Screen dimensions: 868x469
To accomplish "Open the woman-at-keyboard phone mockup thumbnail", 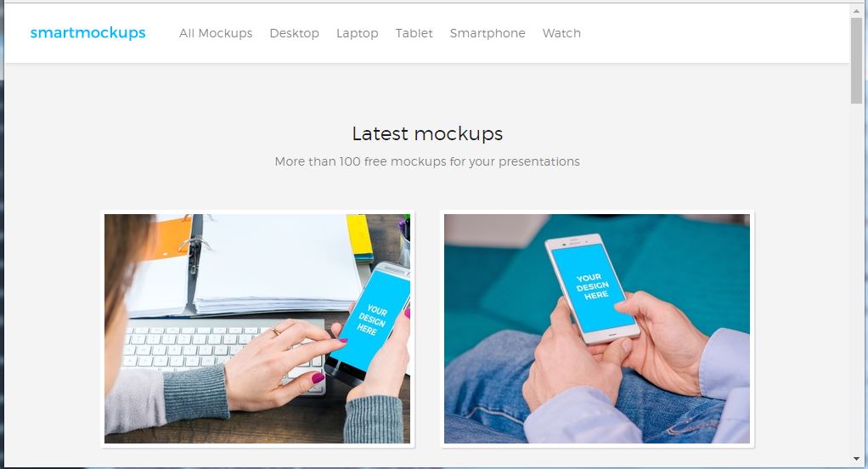I will pyautogui.click(x=257, y=329).
